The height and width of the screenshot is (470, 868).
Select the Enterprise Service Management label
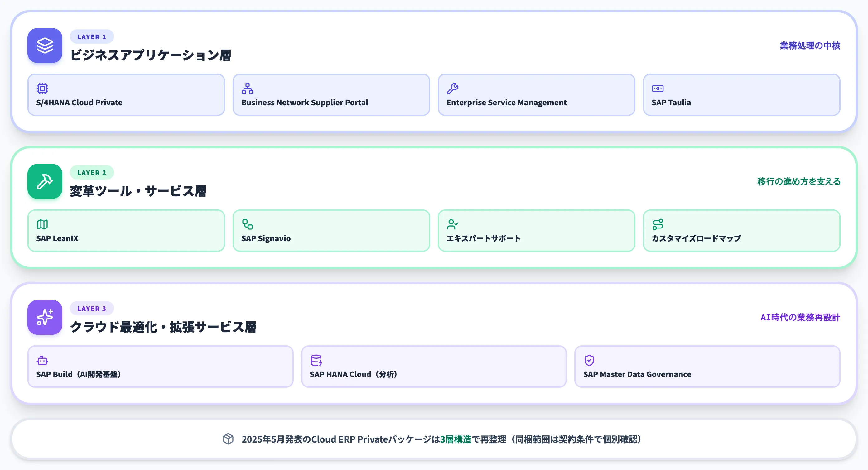coord(506,103)
